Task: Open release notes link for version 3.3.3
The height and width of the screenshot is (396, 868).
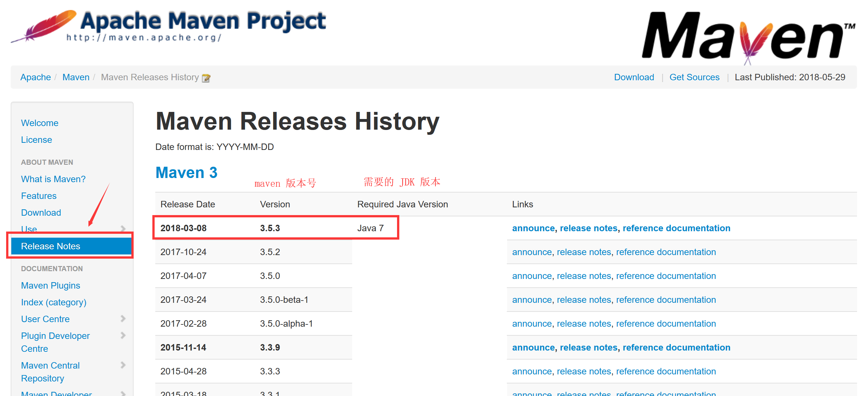Action: point(584,371)
